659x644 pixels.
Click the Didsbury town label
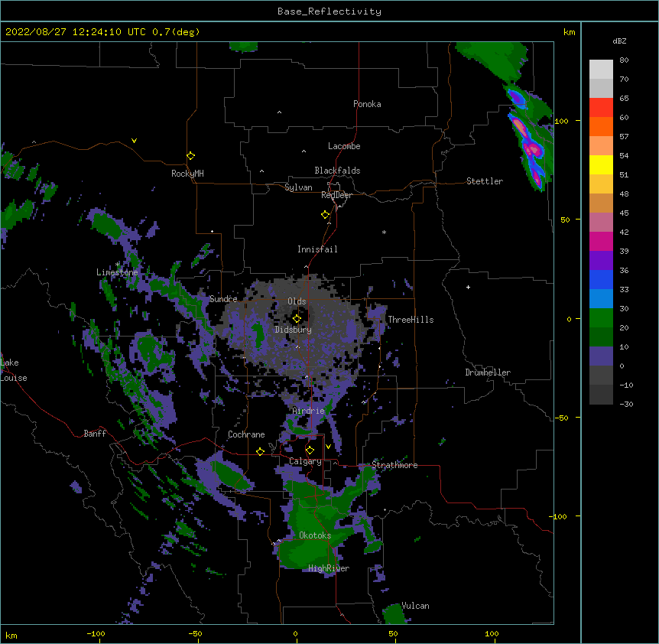pyautogui.click(x=293, y=330)
